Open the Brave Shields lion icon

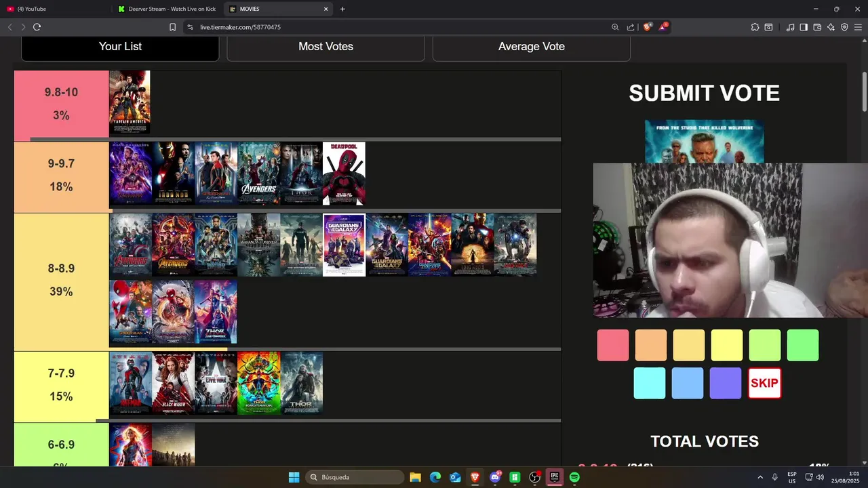click(x=648, y=26)
